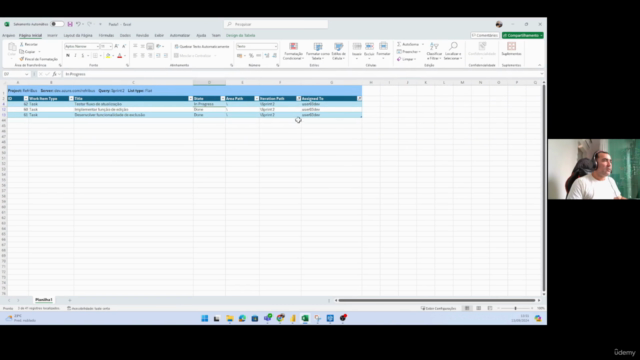Open the number format dropdown showing Texto
Viewport: 640px width, 360px height.
pyautogui.click(x=257, y=47)
